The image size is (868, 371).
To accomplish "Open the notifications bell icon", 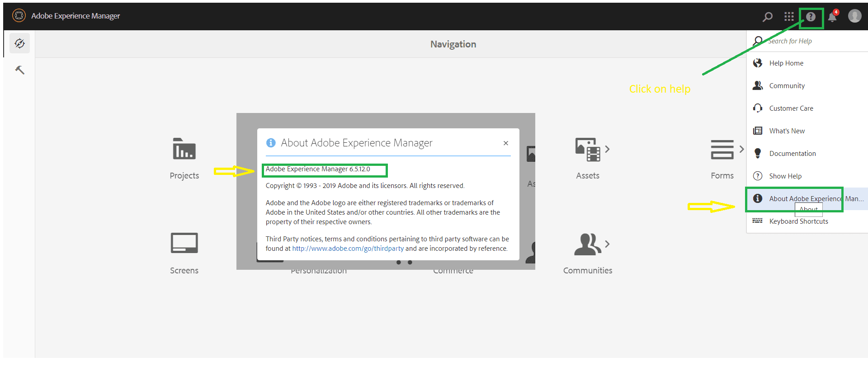I will [x=832, y=17].
